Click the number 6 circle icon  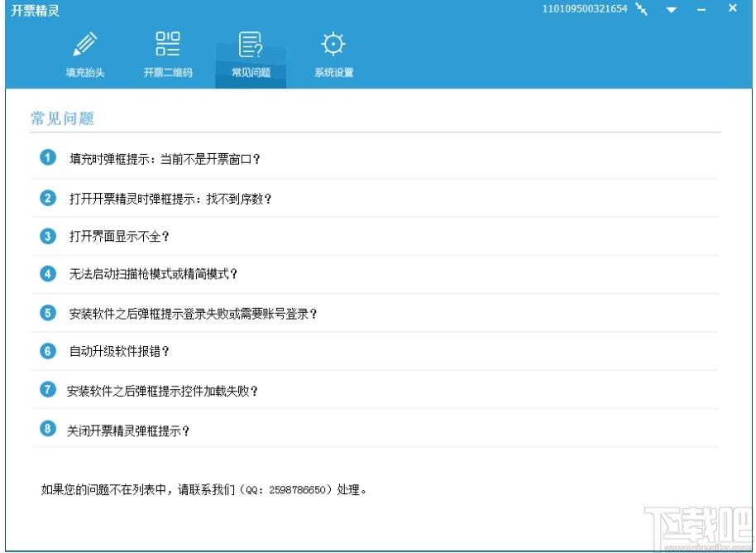[x=48, y=351]
